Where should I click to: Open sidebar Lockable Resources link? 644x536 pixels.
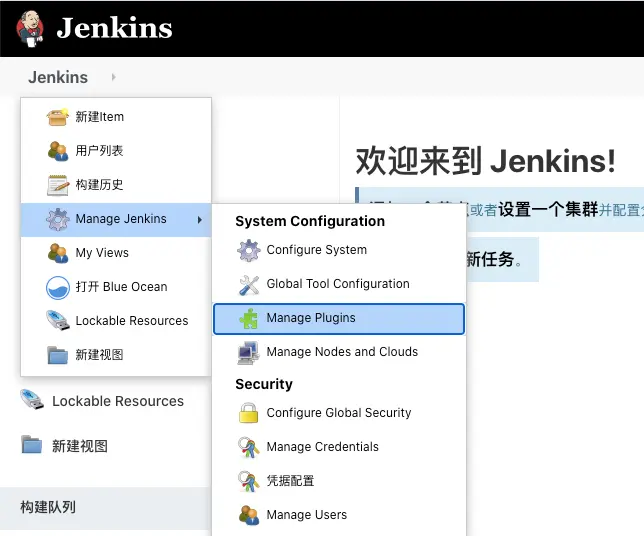click(x=118, y=401)
